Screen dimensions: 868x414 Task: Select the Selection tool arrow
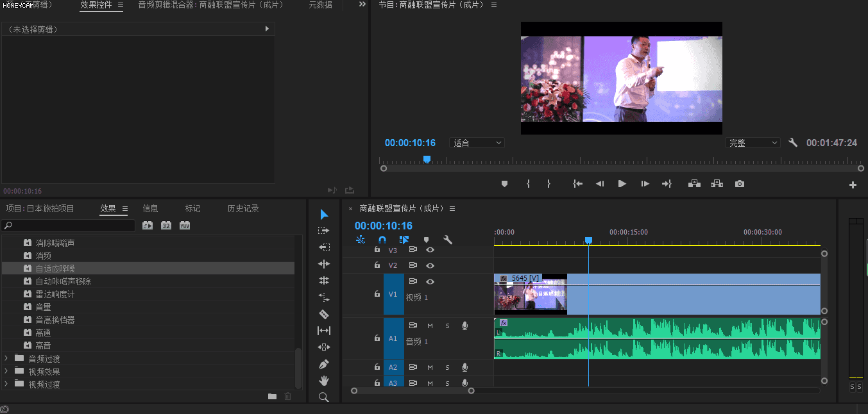[x=324, y=214]
